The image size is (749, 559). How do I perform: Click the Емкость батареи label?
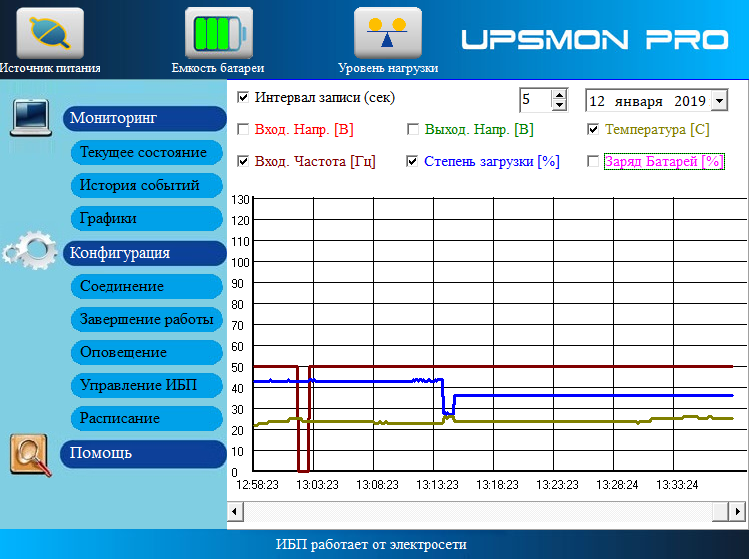pyautogui.click(x=218, y=68)
